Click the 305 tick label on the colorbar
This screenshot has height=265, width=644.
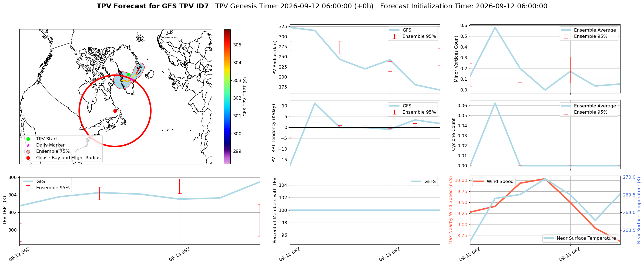point(237,45)
